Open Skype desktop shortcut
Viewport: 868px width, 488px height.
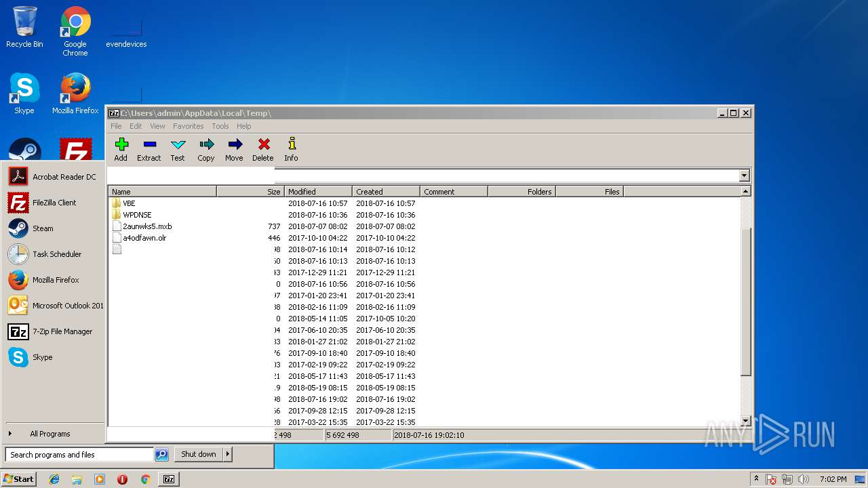tap(24, 94)
